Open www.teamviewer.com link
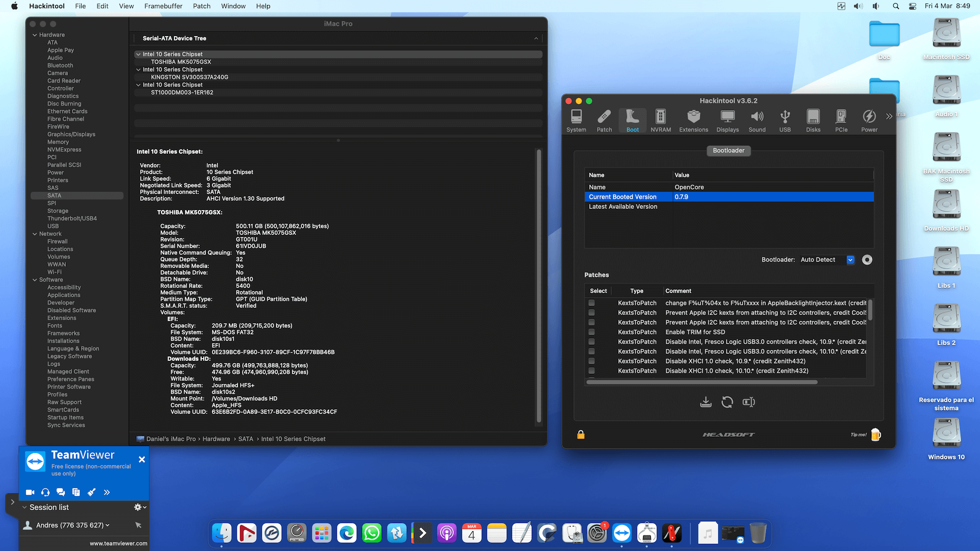This screenshot has width=980, height=551. click(x=118, y=543)
